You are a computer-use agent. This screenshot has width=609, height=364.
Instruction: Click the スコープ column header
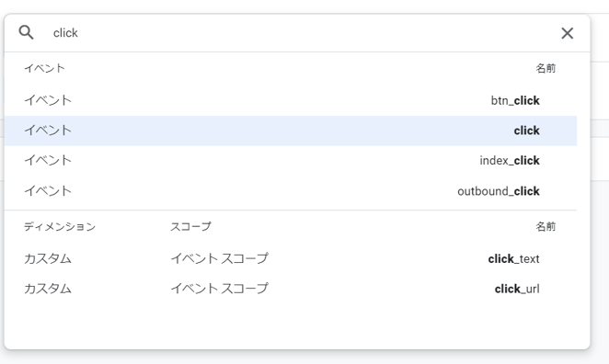(x=190, y=227)
